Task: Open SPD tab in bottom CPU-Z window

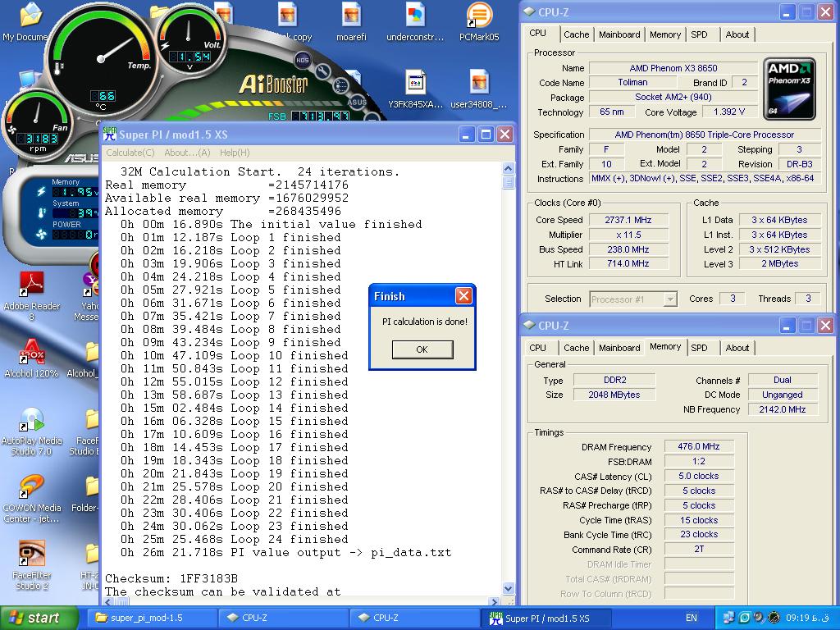Action: click(x=699, y=348)
